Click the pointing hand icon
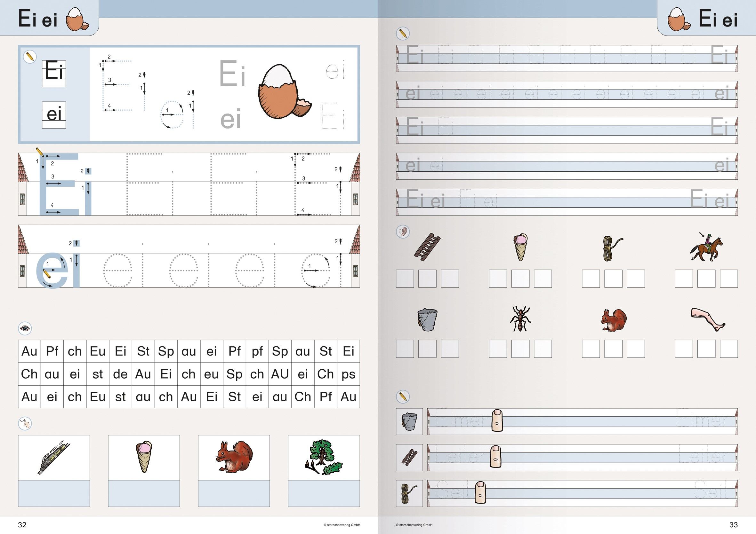This screenshot has height=534, width=756. (25, 423)
